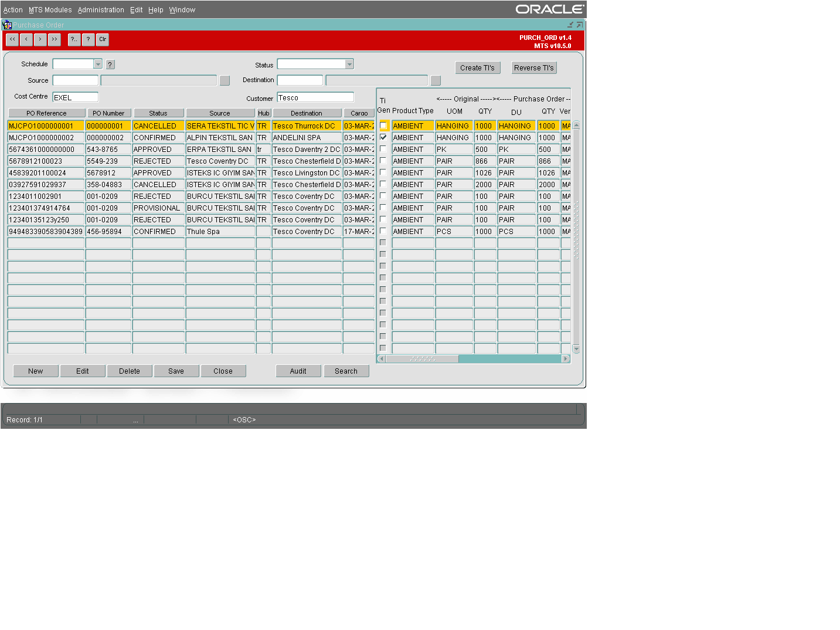
Task: Click the Hub column header
Action: (264, 113)
